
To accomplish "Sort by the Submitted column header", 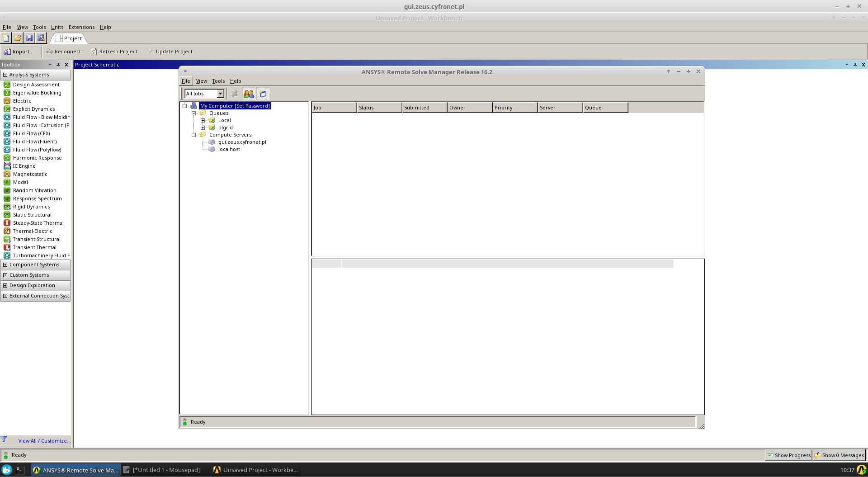I will pyautogui.click(x=425, y=108).
